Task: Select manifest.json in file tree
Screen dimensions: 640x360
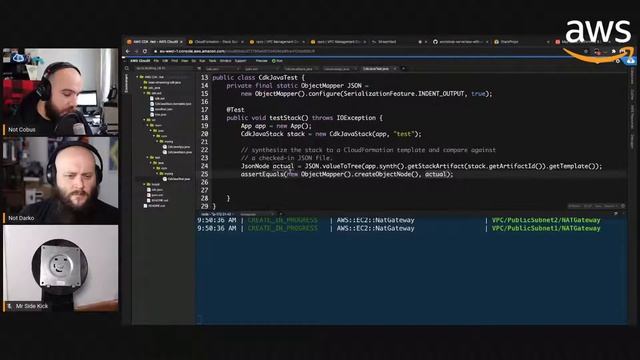Action: (164, 109)
